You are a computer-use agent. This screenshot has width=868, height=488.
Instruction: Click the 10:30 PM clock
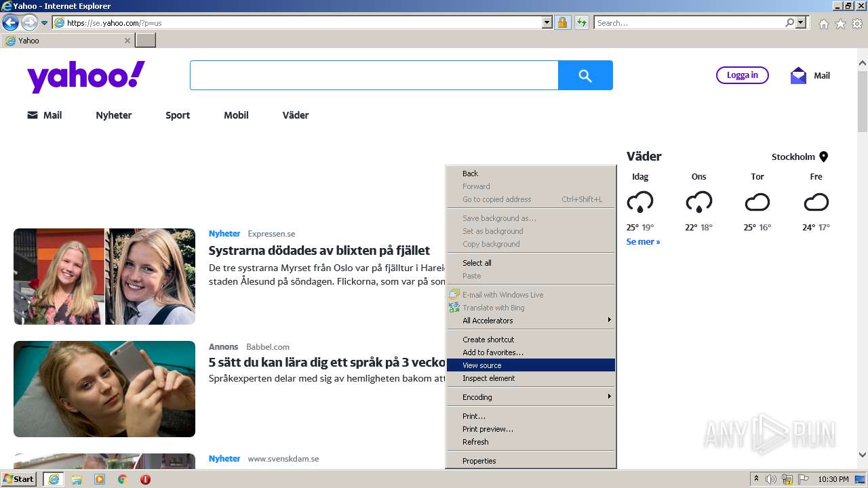(x=833, y=479)
